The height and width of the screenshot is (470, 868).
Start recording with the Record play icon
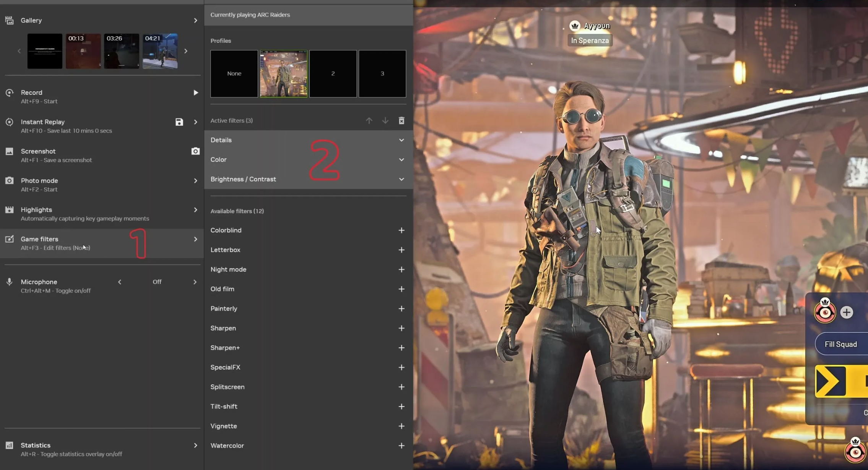pyautogui.click(x=195, y=92)
